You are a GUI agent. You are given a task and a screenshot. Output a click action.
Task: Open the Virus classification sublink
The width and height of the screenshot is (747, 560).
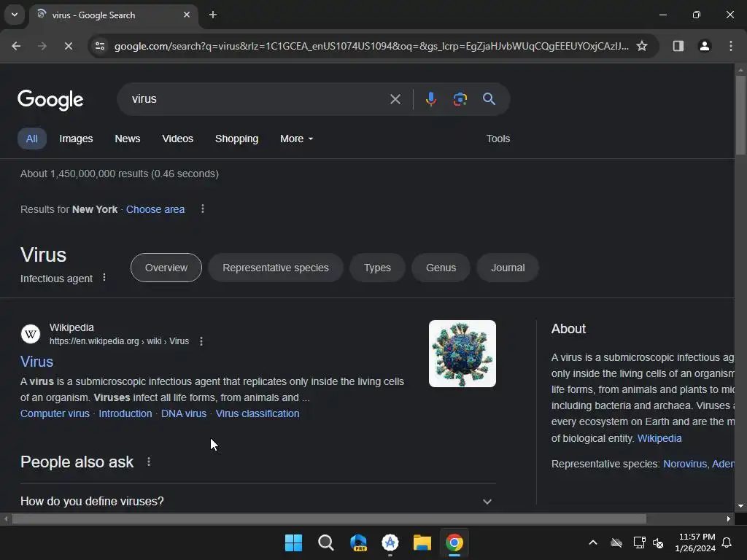tap(258, 414)
